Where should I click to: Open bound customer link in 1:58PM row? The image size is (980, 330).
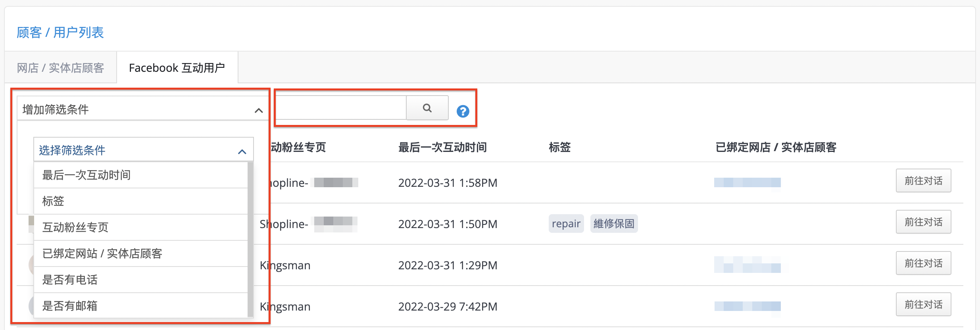[747, 182]
